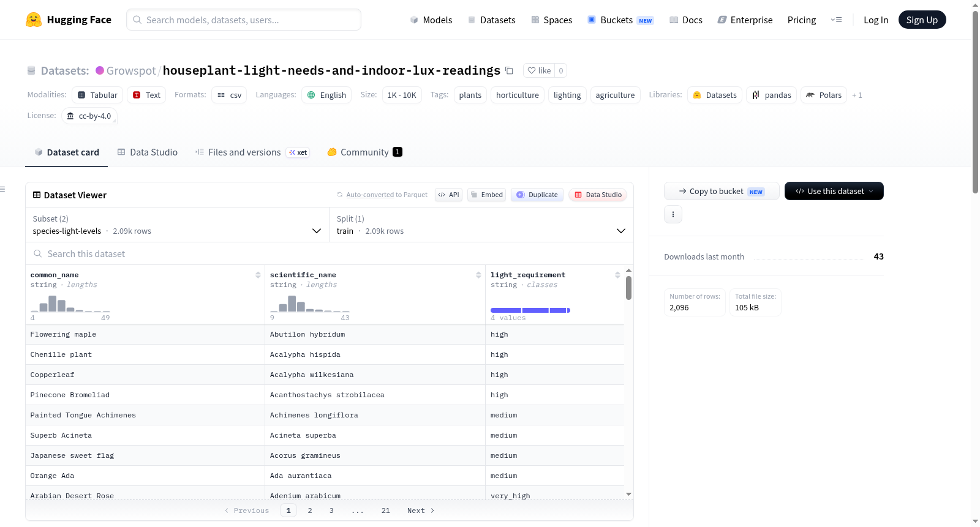
Task: Open the Growspot owner link
Action: 131,70
